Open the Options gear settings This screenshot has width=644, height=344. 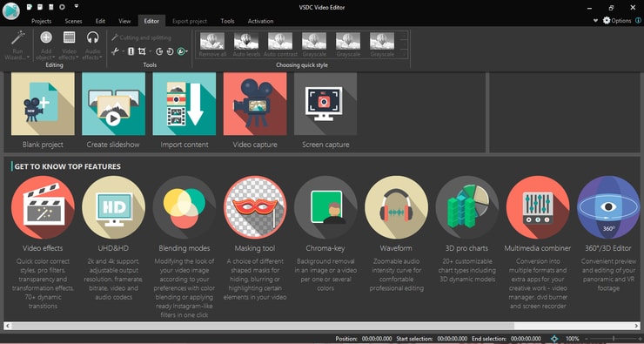point(617,21)
